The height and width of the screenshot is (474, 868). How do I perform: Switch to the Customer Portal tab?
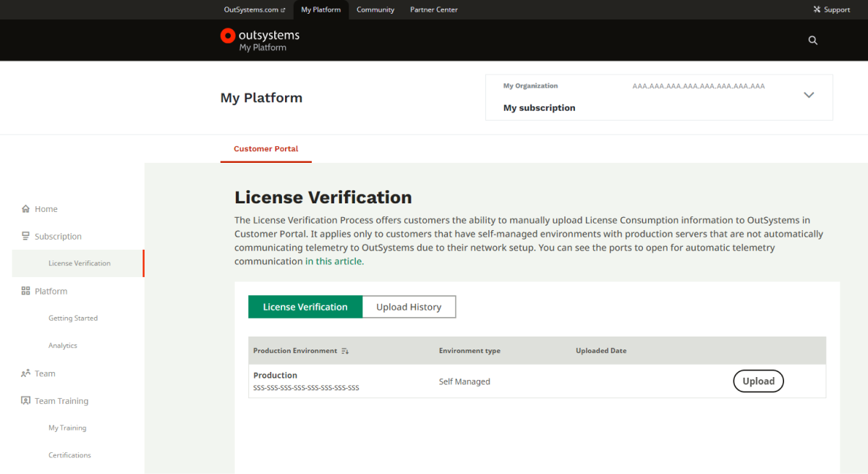[265, 148]
